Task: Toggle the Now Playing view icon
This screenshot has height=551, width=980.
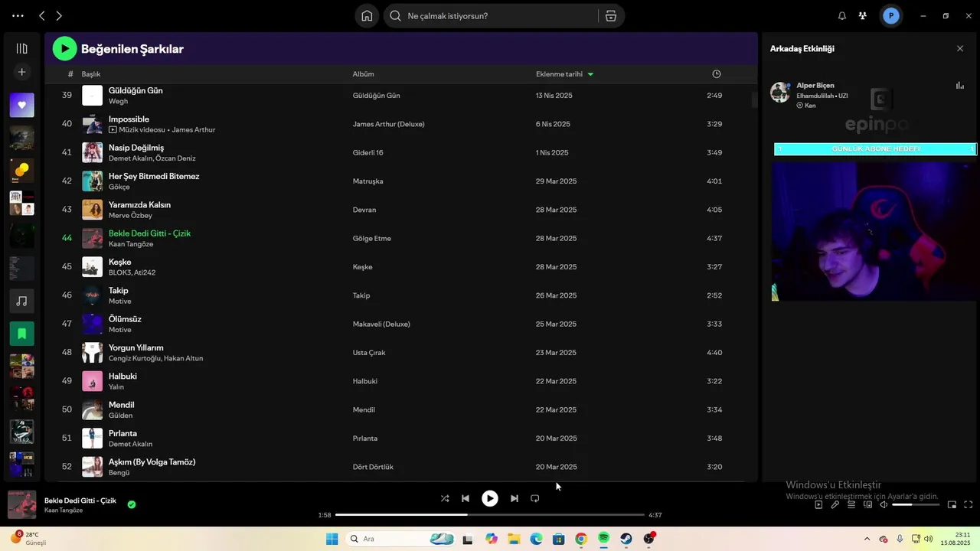Action: (x=818, y=504)
